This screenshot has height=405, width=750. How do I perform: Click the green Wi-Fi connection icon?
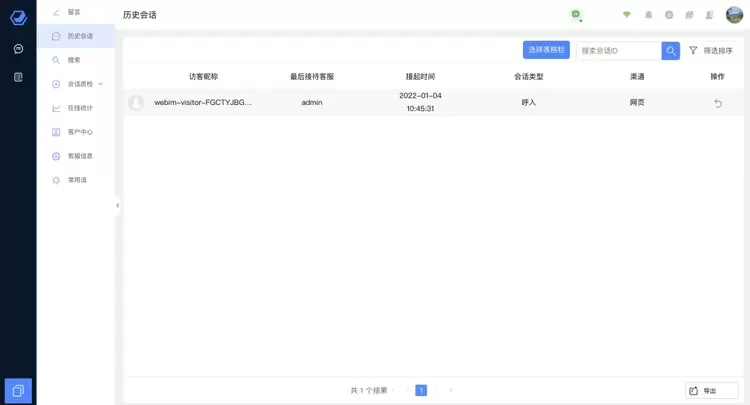[627, 15]
